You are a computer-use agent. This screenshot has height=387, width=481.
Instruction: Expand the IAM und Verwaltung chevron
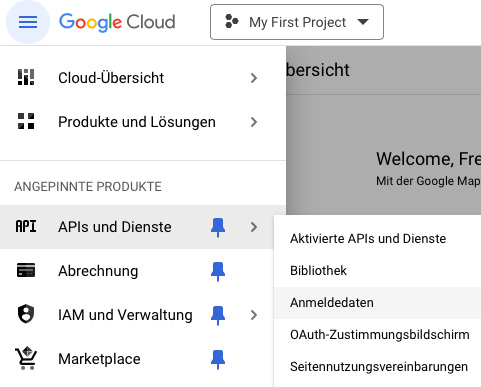[x=254, y=315]
